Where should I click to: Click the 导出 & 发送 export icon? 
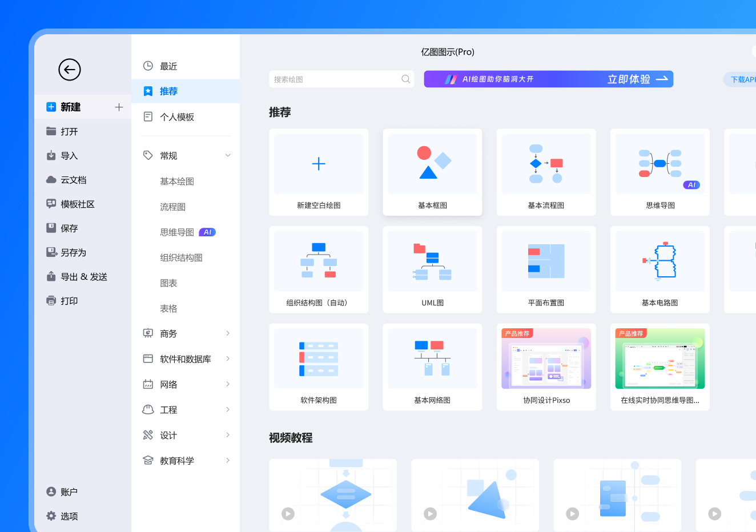click(x=51, y=277)
